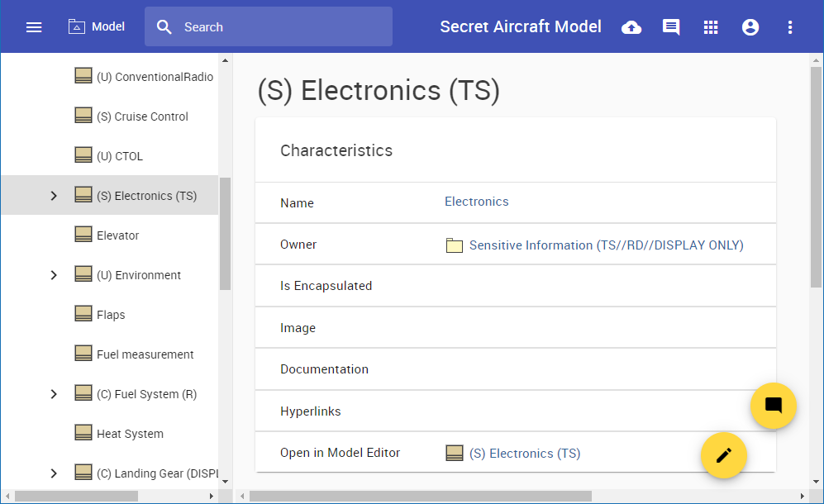Click the yellow pencil edit button

coord(724,454)
